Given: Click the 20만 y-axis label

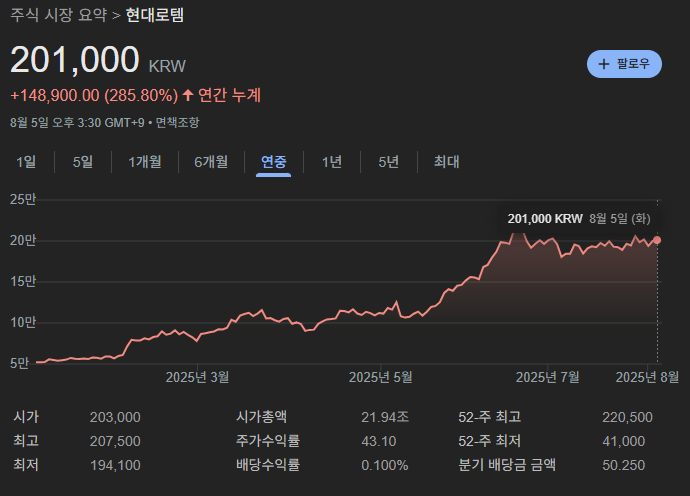Looking at the screenshot, I should pyautogui.click(x=23, y=240).
